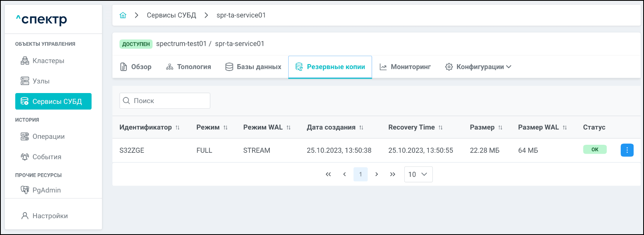
Task: Go to the next page arrow
Action: (x=377, y=174)
